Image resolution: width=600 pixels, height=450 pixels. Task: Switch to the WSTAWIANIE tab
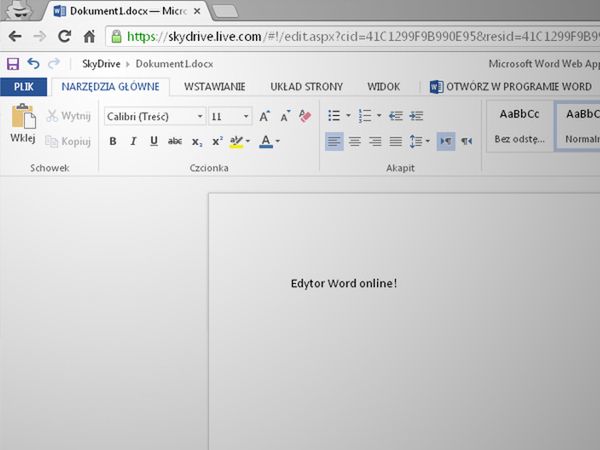[x=215, y=87]
